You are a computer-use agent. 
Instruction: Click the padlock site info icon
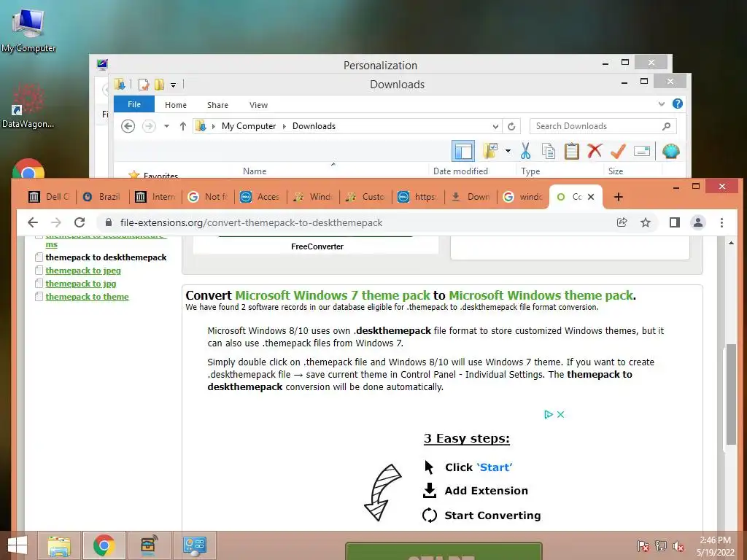pyautogui.click(x=109, y=222)
